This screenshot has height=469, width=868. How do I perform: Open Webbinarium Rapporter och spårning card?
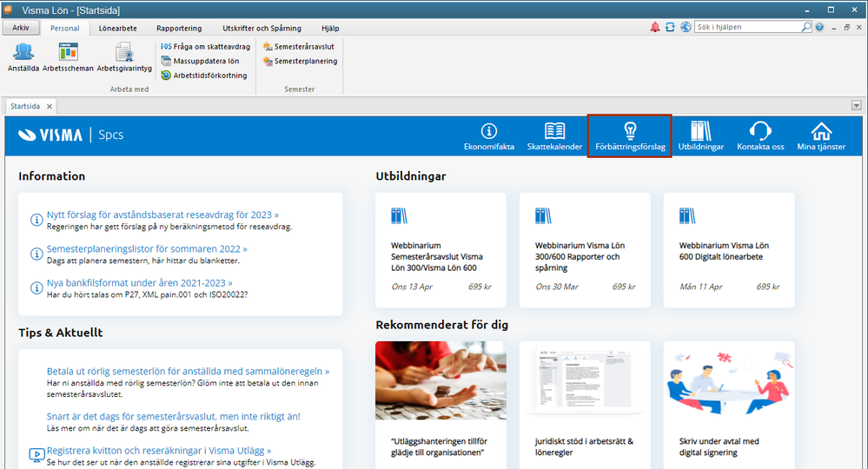(x=585, y=250)
